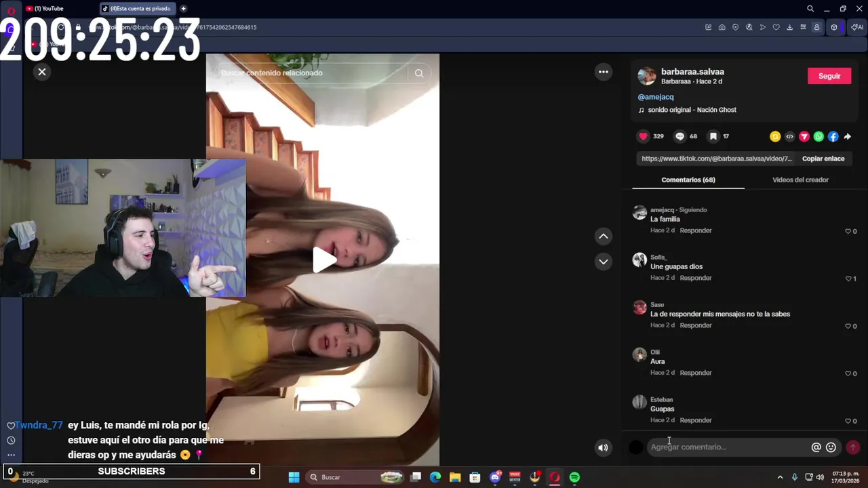Image resolution: width=868 pixels, height=488 pixels.
Task: Send to friends with the red share icon
Action: 804,136
